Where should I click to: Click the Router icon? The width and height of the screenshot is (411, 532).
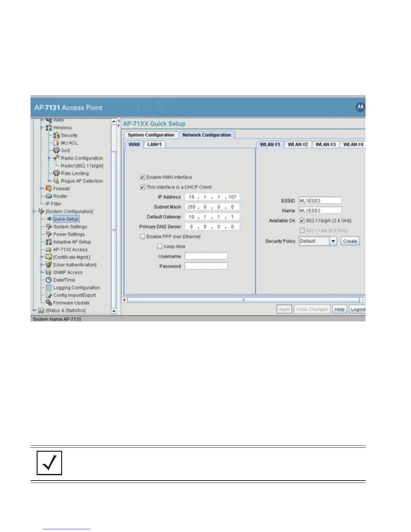[x=49, y=196]
